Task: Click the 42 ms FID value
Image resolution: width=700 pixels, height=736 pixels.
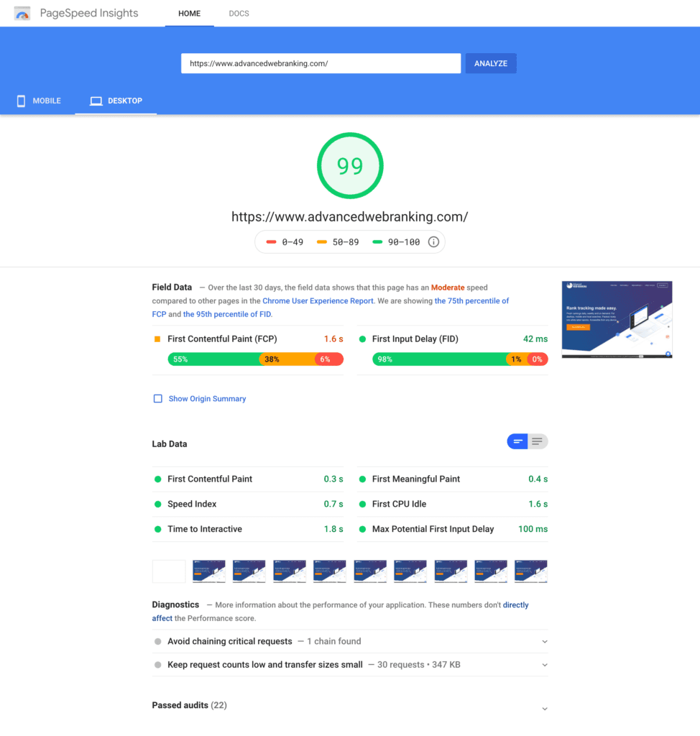Action: 535,339
